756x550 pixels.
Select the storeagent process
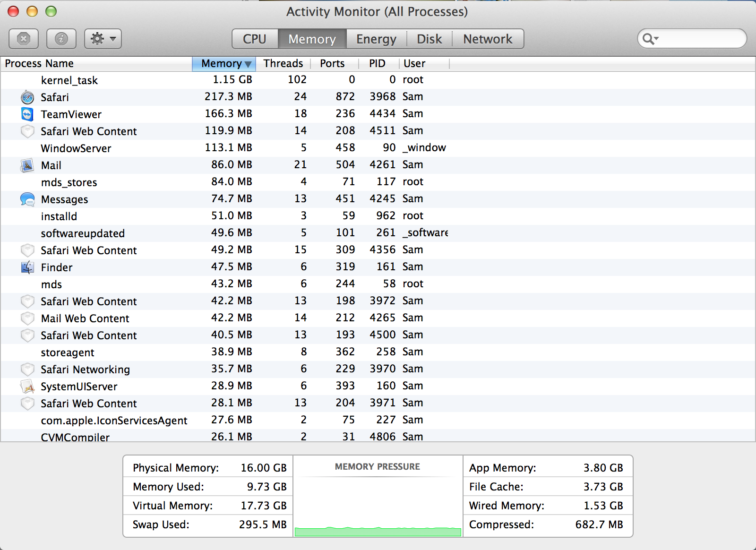[378, 352]
